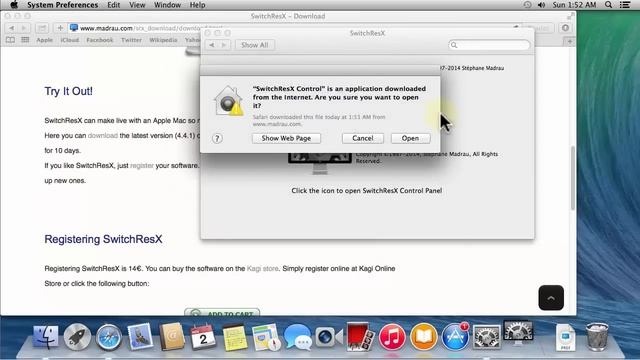The image size is (640, 360).
Task: Click Apple bookmark in Safari bookmarks bar
Action: [44, 40]
